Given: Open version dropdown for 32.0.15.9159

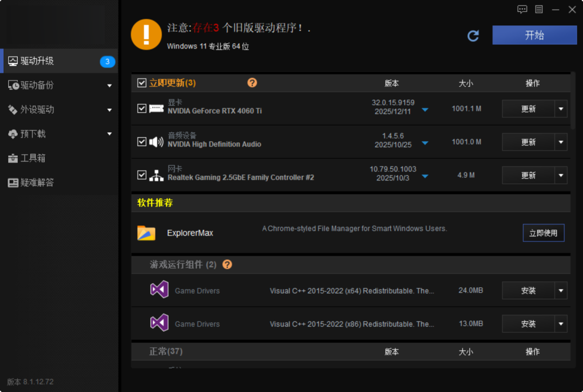Looking at the screenshot, I should [425, 109].
